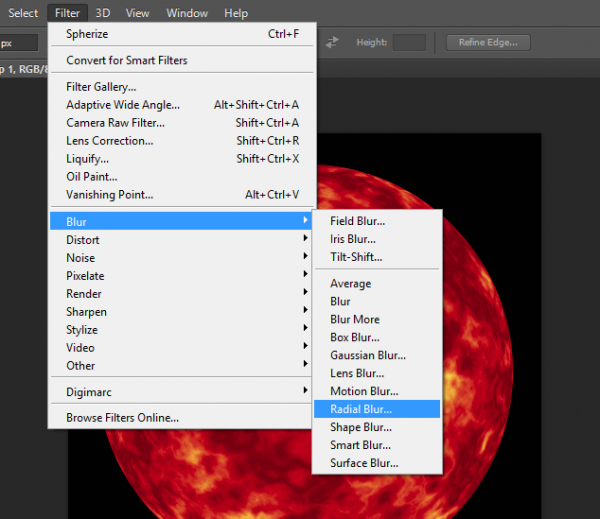The image size is (600, 519).
Task: Open Gaussian Blur dialog
Action: (377, 356)
